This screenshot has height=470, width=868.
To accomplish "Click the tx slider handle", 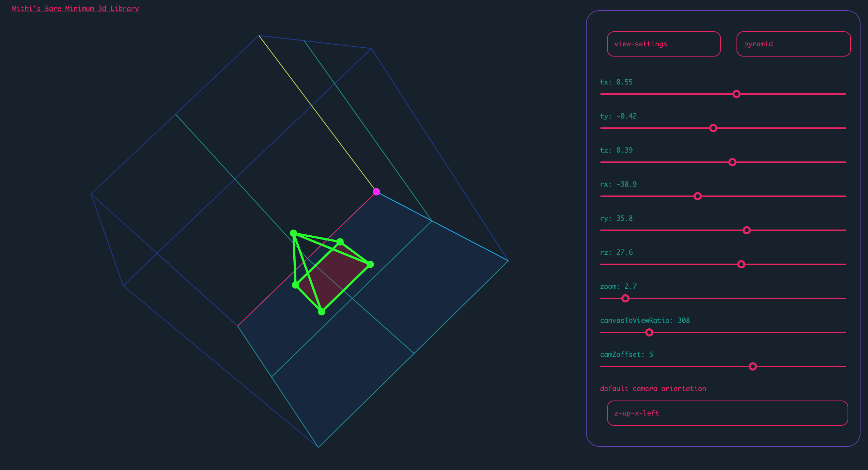I will pyautogui.click(x=736, y=94).
